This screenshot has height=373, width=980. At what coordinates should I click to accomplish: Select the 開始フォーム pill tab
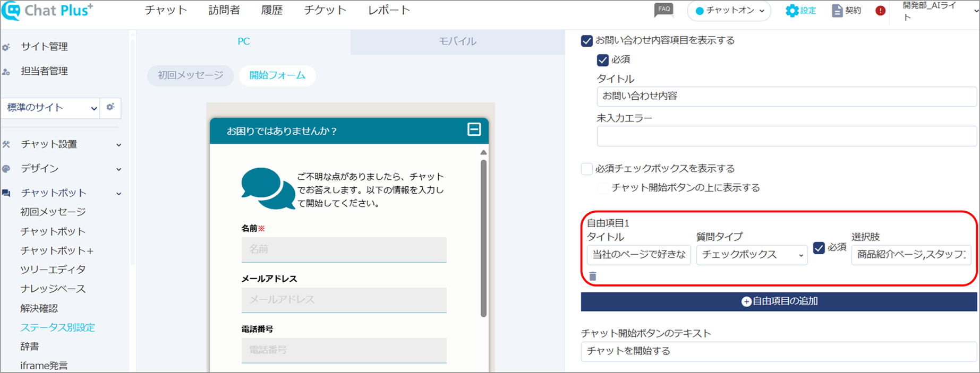click(277, 75)
